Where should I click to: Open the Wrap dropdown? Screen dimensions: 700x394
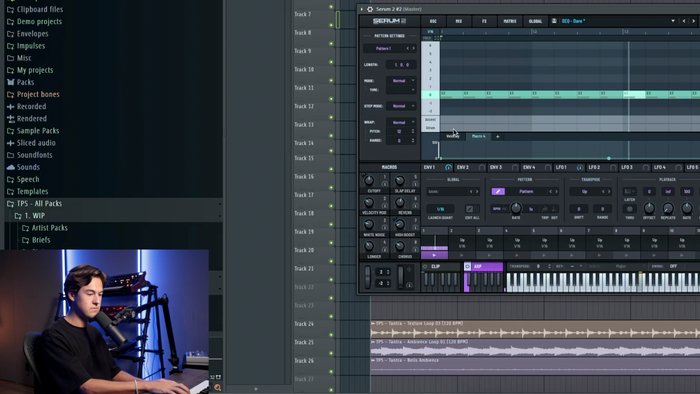pos(401,122)
